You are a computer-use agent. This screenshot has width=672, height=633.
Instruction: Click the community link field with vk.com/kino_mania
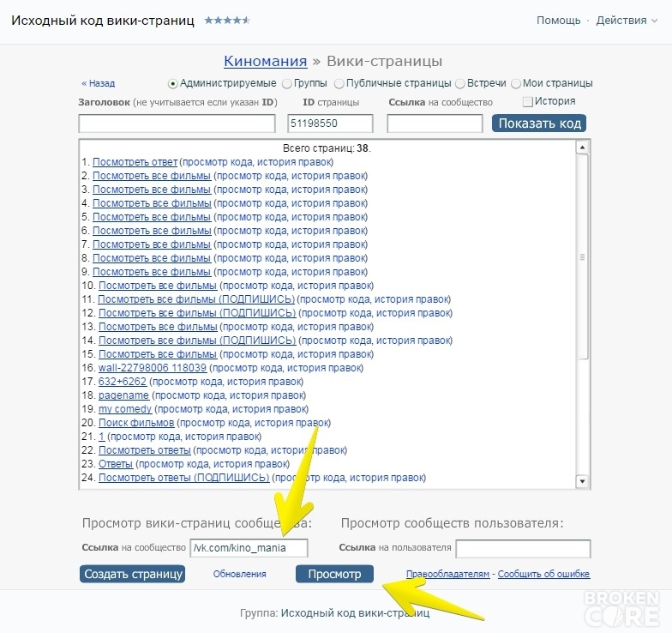click(249, 548)
